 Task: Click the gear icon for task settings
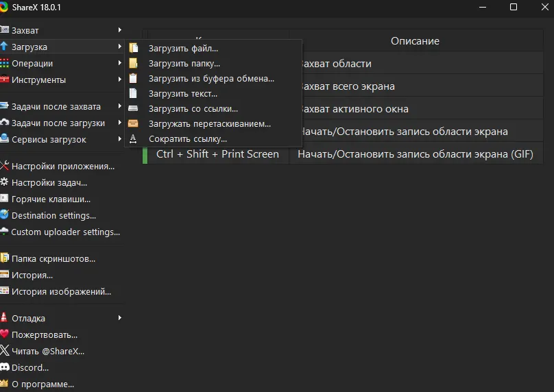pyautogui.click(x=5, y=183)
